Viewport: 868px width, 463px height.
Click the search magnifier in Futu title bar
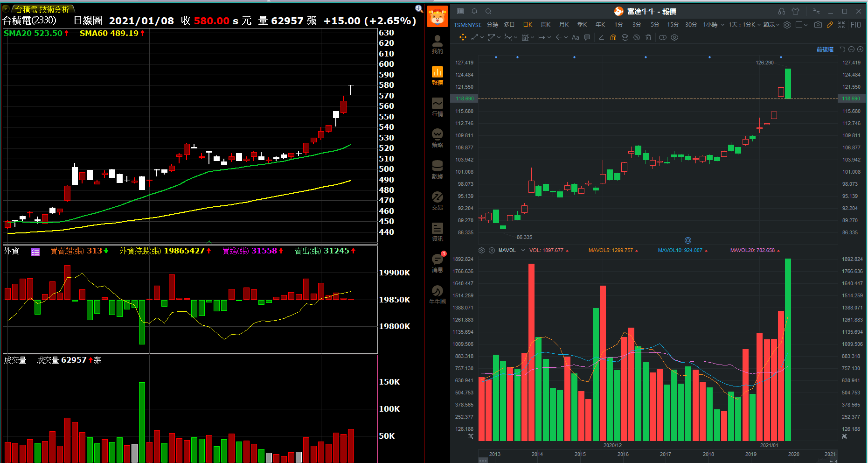[488, 11]
